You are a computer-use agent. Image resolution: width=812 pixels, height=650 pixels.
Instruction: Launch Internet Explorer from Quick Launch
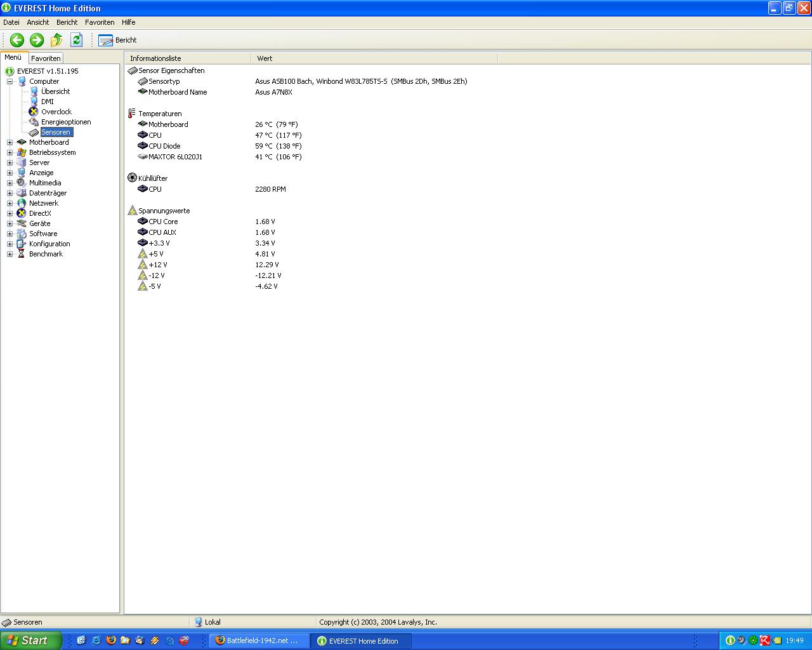(x=96, y=640)
